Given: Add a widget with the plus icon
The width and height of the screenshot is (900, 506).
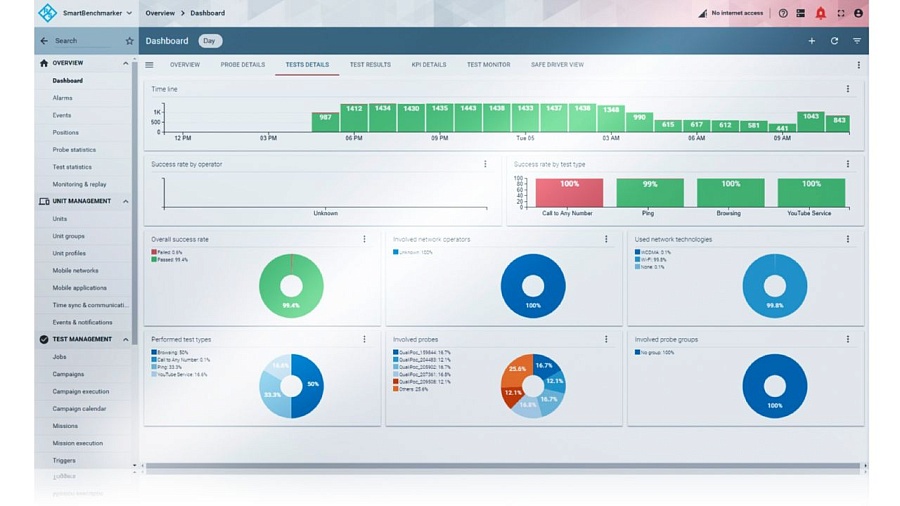Looking at the screenshot, I should [811, 41].
